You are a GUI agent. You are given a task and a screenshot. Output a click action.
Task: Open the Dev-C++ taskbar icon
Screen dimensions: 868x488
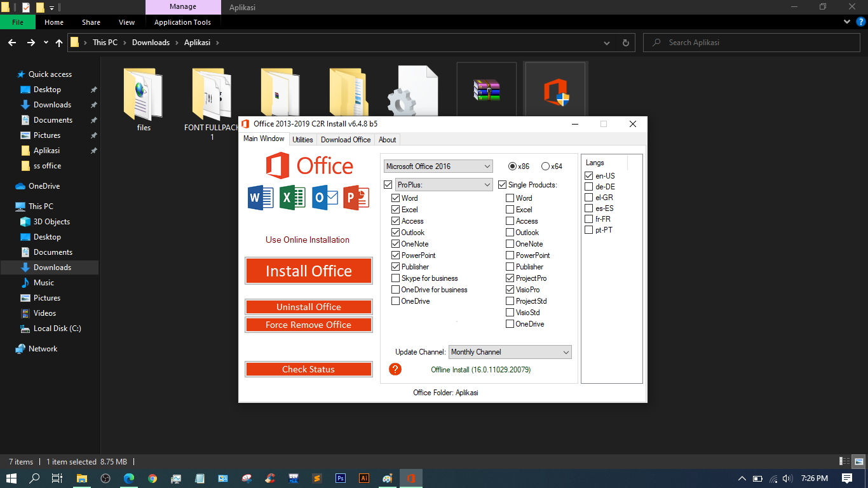click(x=294, y=478)
